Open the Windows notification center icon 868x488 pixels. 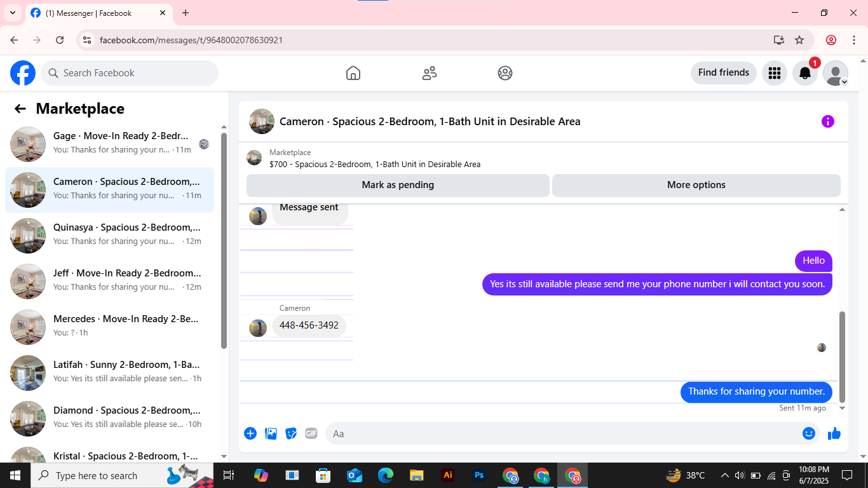tap(847, 475)
